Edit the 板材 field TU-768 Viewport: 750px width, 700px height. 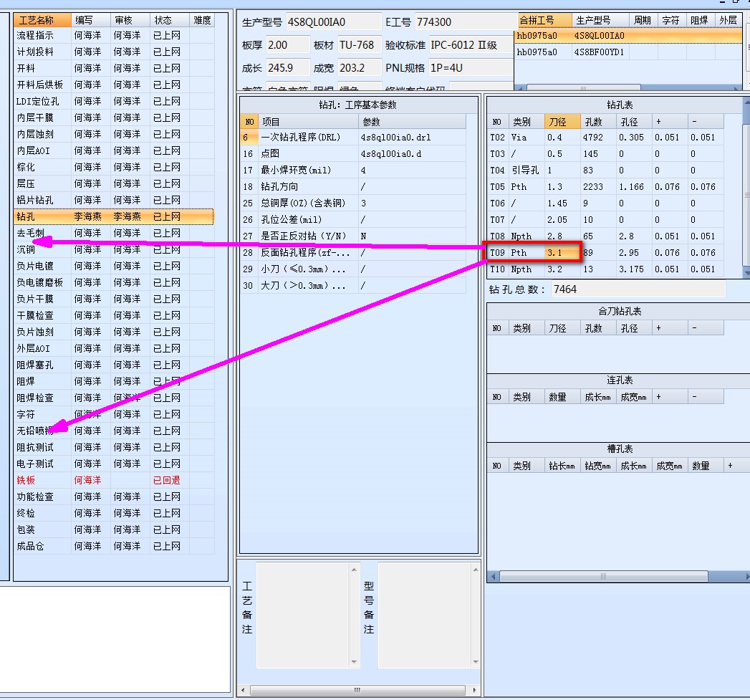pyautogui.click(x=359, y=45)
